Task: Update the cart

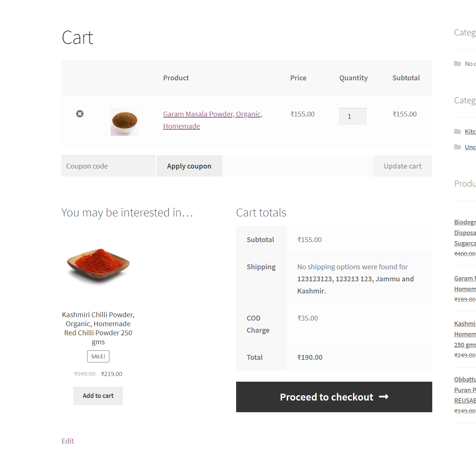Action: click(402, 166)
